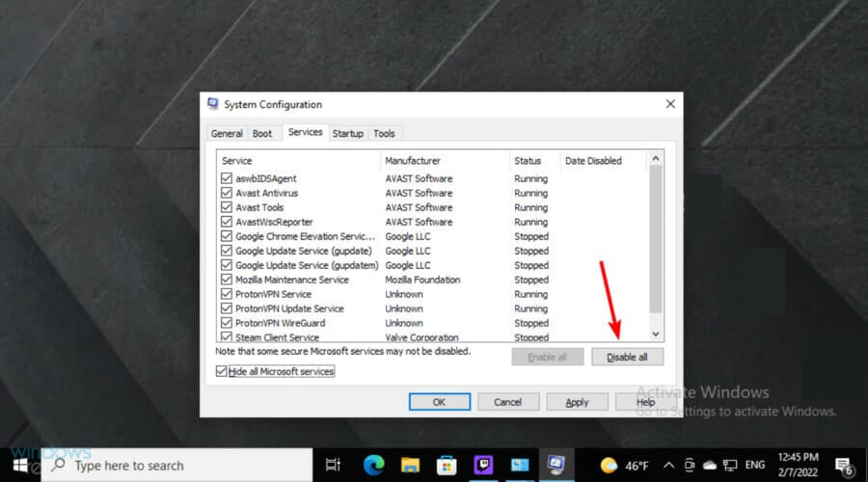Viewport: 868px width, 482px height.
Task: Click Mozilla Foundation manufacturer cell
Action: click(423, 280)
